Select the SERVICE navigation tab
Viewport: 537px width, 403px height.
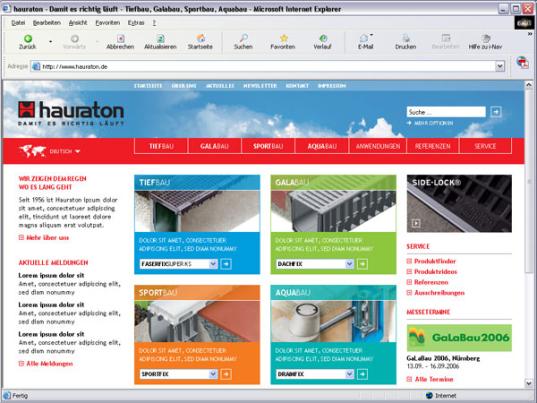tap(485, 146)
